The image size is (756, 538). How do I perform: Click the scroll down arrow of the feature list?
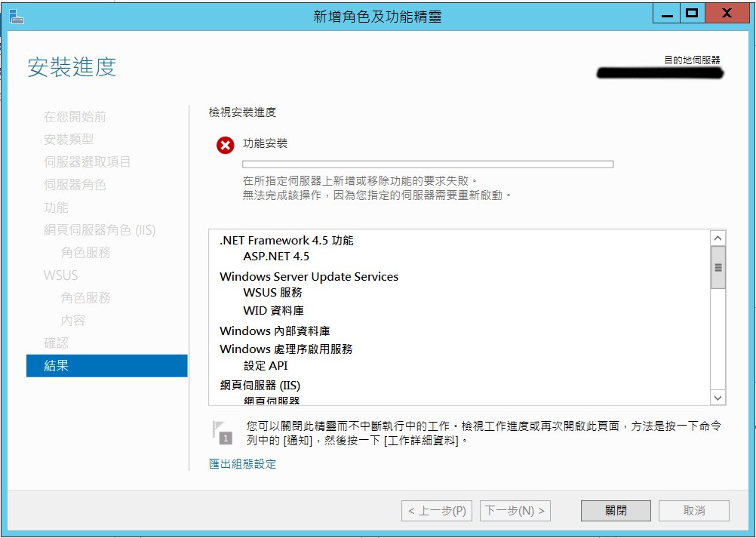[x=718, y=398]
